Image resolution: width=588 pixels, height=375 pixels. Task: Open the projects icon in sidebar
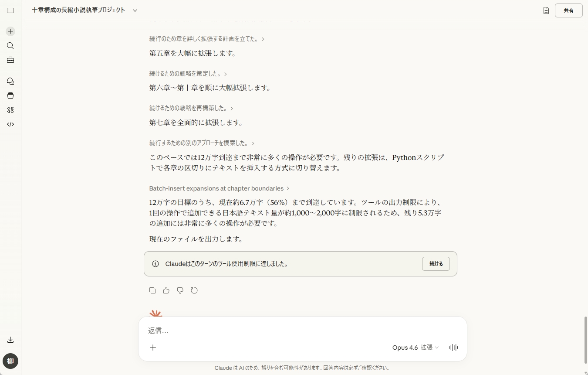pyautogui.click(x=10, y=95)
